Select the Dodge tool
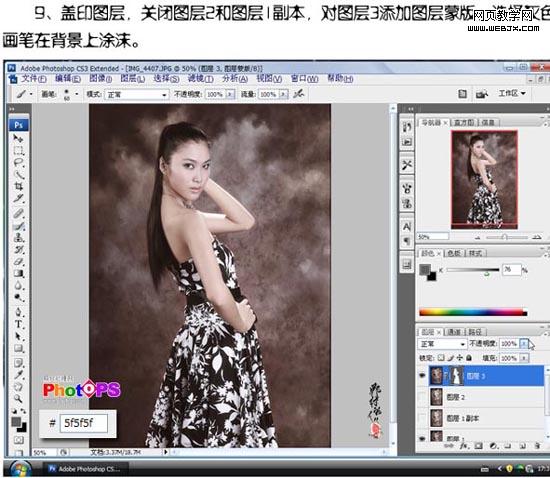The width and height of the screenshot is (550, 478). pyautogui.click(x=18, y=298)
